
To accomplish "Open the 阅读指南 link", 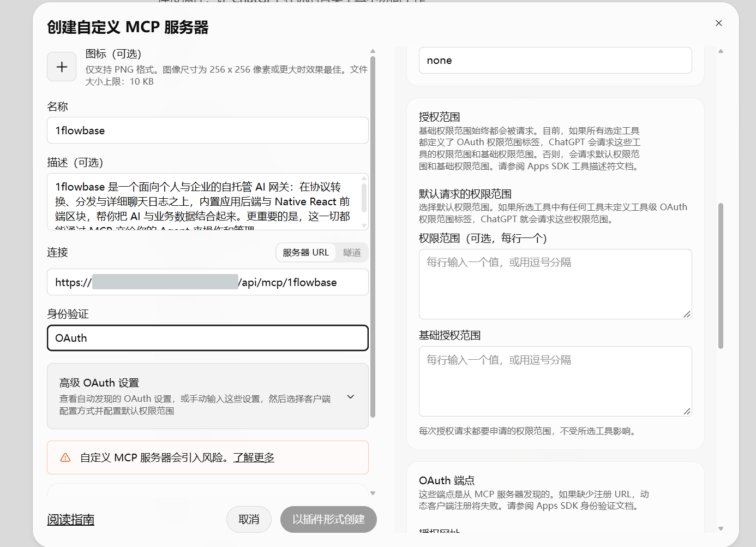I will coord(71,520).
